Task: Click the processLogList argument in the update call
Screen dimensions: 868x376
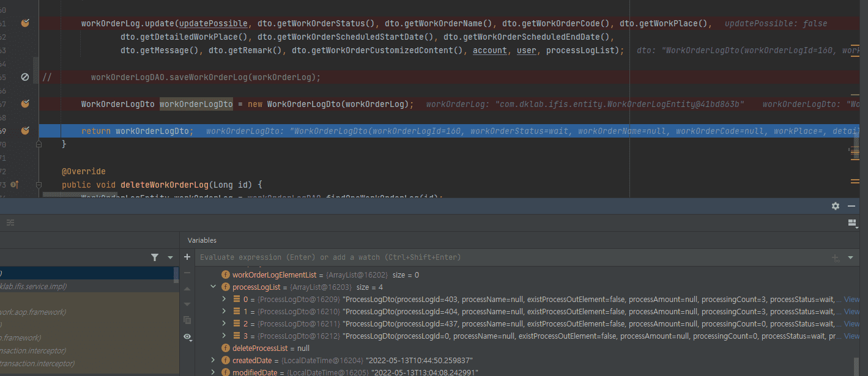Action: [581, 50]
